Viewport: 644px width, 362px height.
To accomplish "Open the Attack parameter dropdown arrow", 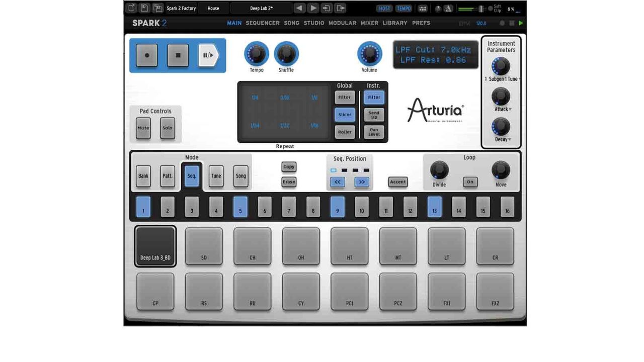I will [x=510, y=110].
